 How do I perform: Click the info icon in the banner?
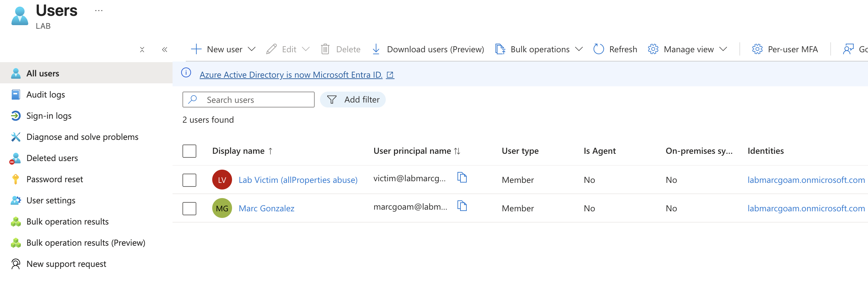[x=186, y=72]
